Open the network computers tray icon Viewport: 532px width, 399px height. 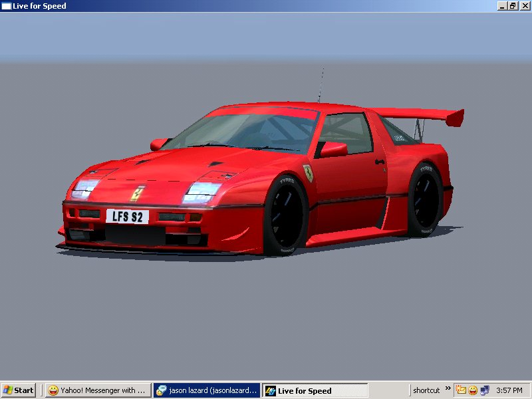pyautogui.click(x=485, y=390)
